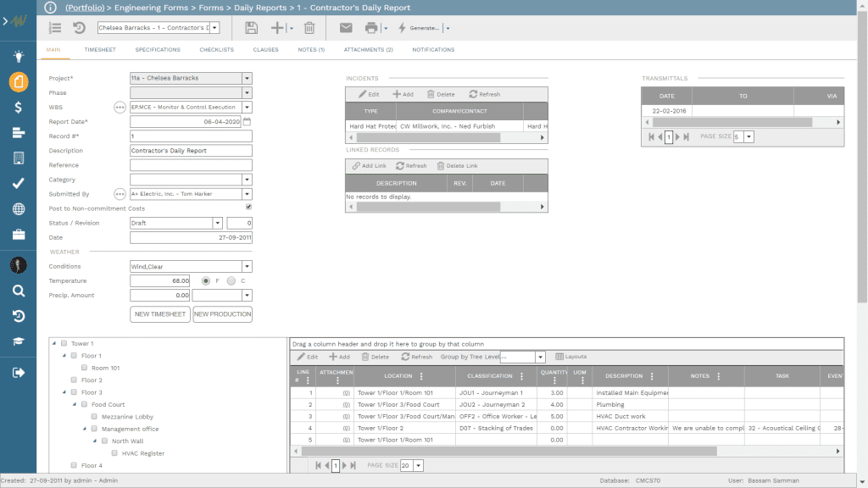This screenshot has width=868, height=488.
Task: Open the weather Conditions dropdown
Action: pyautogui.click(x=247, y=267)
